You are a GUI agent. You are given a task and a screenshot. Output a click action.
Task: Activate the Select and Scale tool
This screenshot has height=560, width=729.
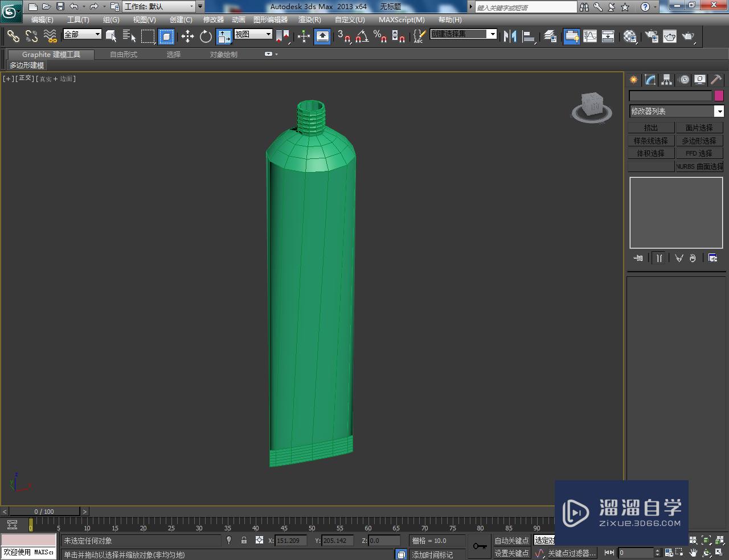tap(224, 36)
